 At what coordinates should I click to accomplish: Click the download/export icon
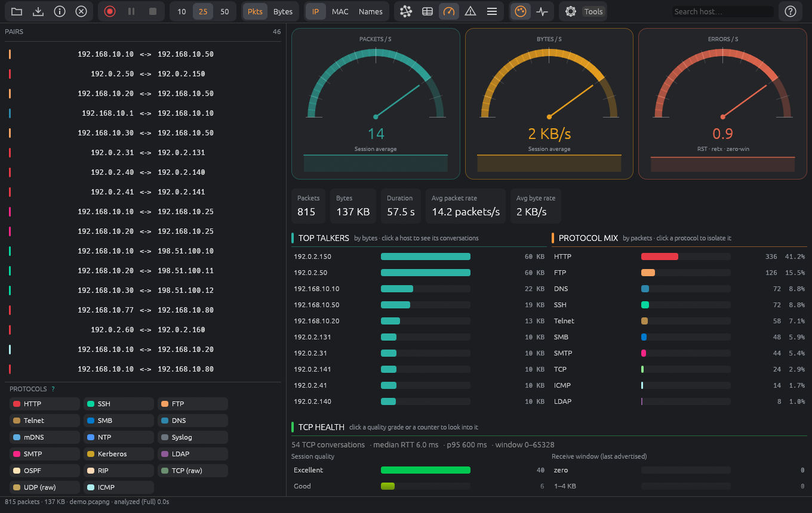coord(38,11)
